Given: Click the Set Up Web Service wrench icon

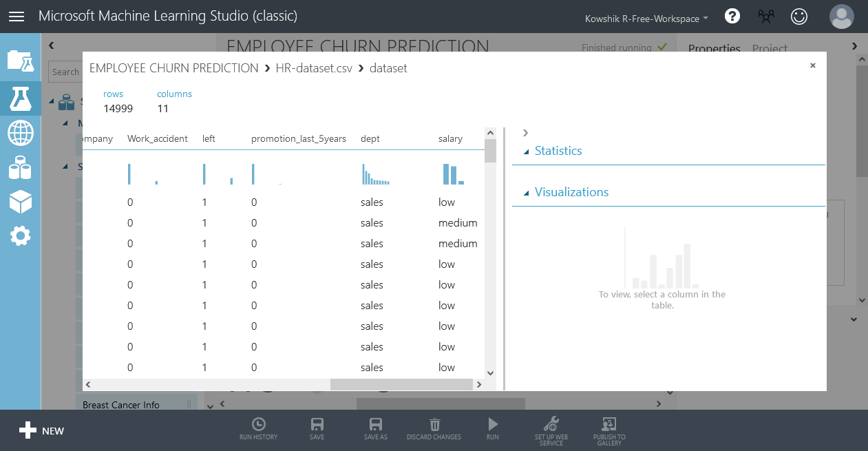Looking at the screenshot, I should coord(551,425).
